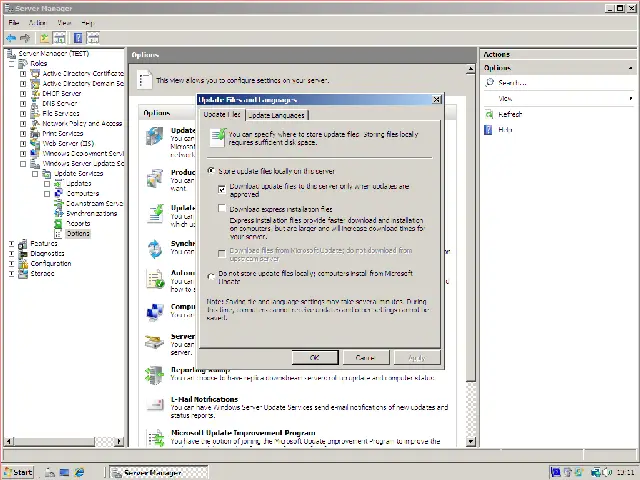This screenshot has height=480, width=640.
Task: Switch to the Update Languages tab
Action: pos(275,115)
